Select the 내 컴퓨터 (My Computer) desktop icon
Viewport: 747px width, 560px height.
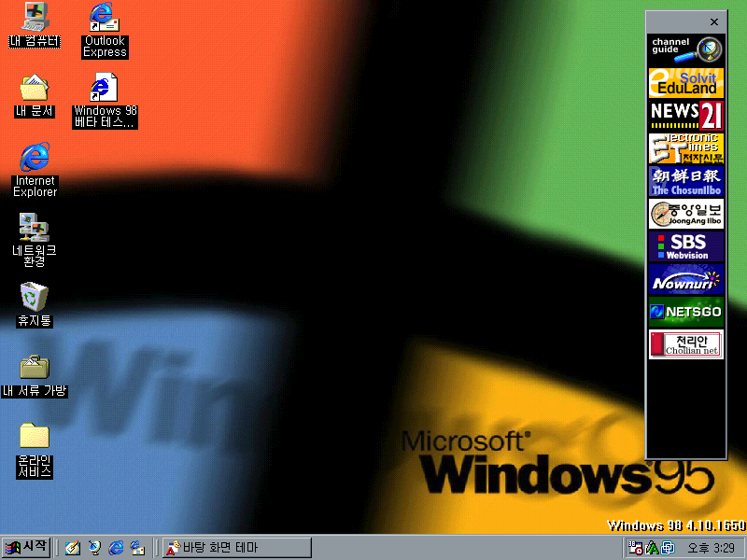pos(35,25)
